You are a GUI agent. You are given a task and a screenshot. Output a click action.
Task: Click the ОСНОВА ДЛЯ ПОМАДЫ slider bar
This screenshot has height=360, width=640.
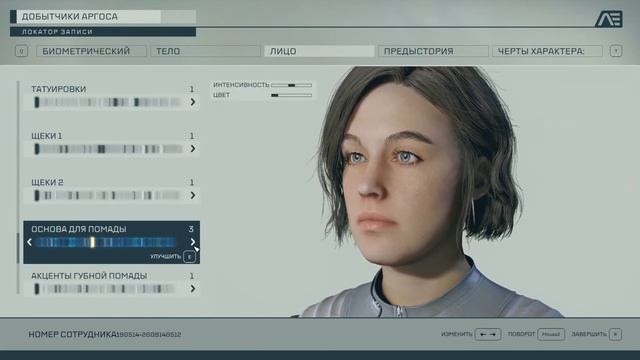(x=106, y=242)
